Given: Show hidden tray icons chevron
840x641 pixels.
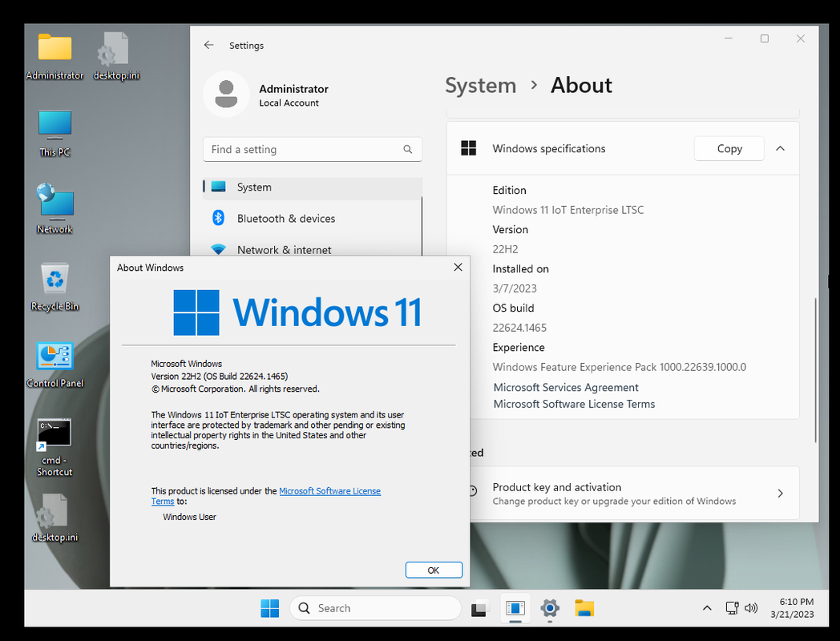Looking at the screenshot, I should (x=707, y=608).
